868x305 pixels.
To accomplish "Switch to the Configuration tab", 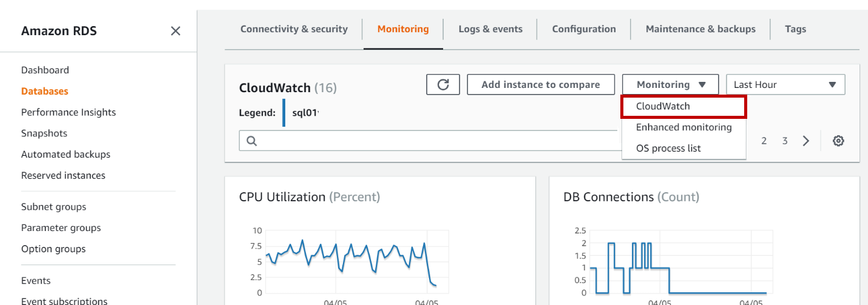I will (584, 29).
